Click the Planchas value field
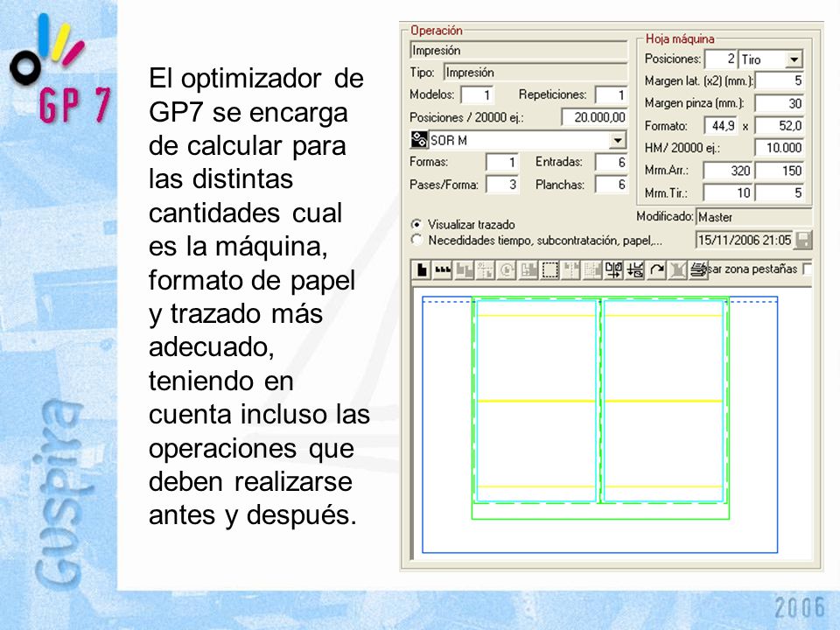 pos(612,185)
